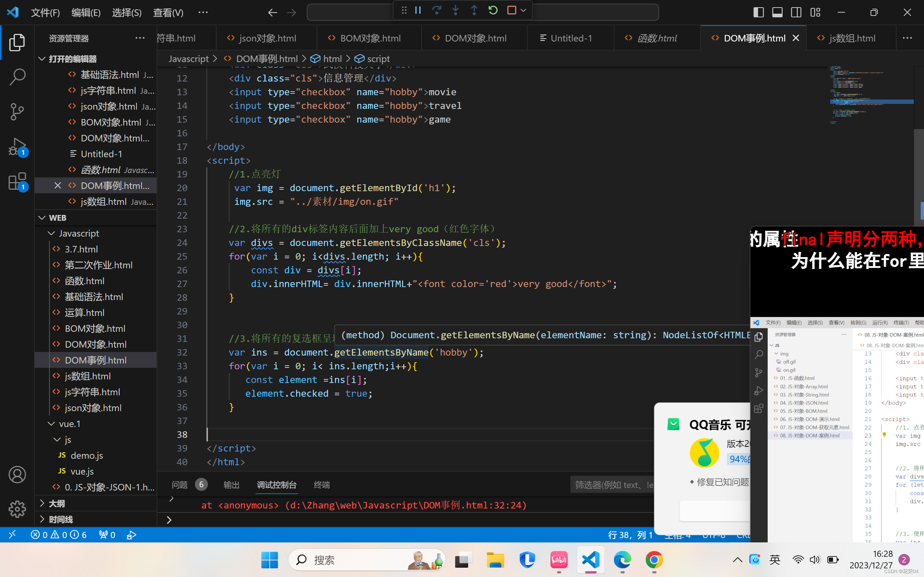Open the 终端 panel tab
Screen dimensions: 924x577
point(322,485)
